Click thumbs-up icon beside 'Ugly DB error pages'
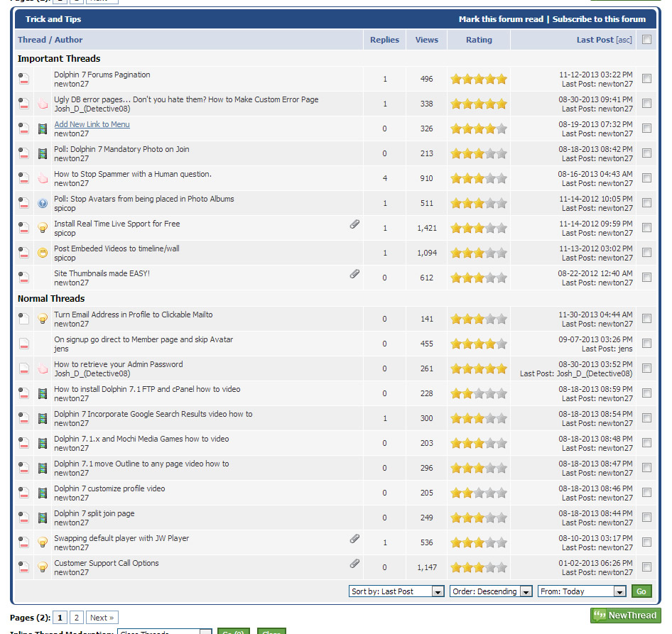This screenshot has width=672, height=634. click(43, 104)
